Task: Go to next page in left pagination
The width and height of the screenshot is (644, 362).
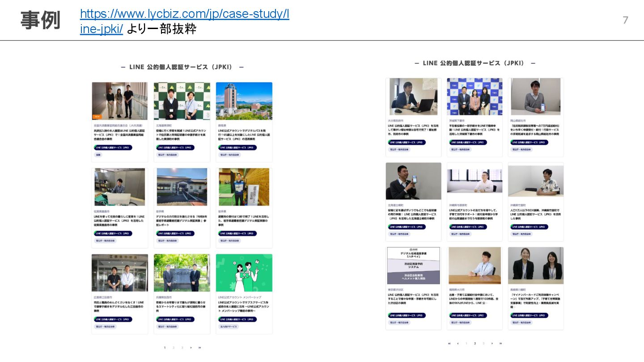Action: (x=191, y=347)
